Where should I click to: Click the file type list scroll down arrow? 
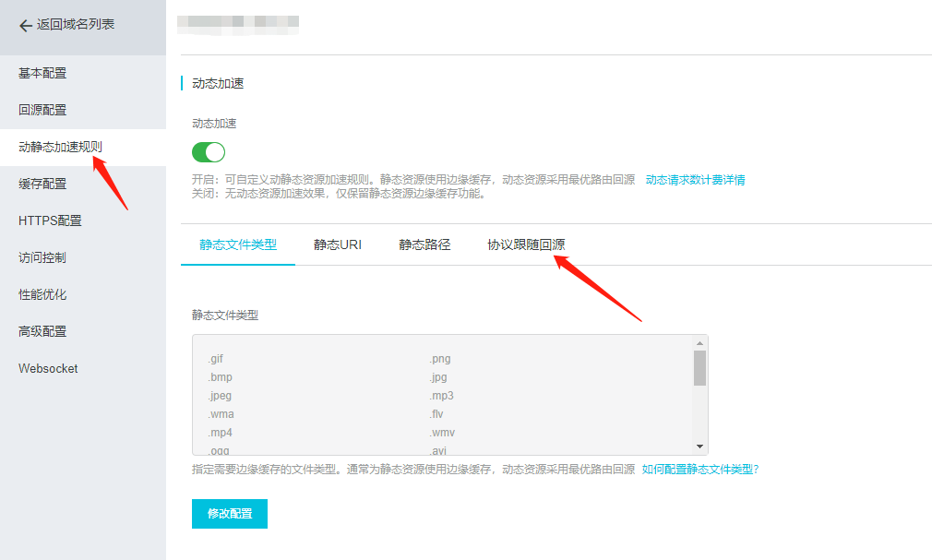coord(699,447)
